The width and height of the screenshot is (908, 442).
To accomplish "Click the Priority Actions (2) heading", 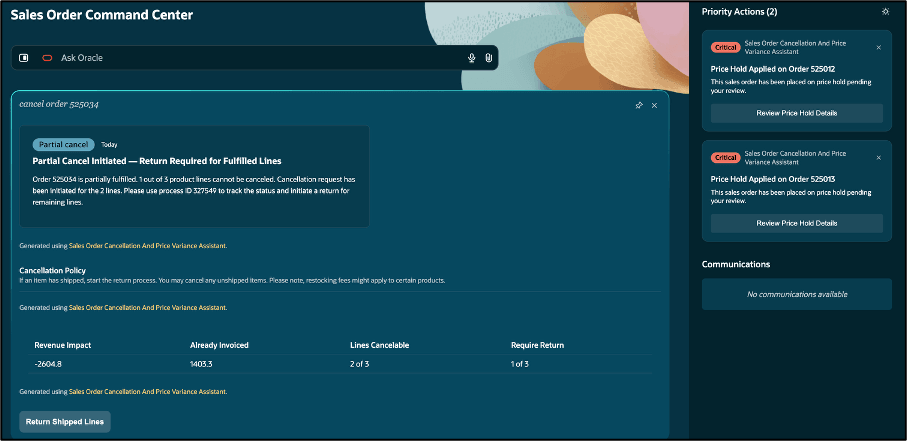I will tap(739, 12).
